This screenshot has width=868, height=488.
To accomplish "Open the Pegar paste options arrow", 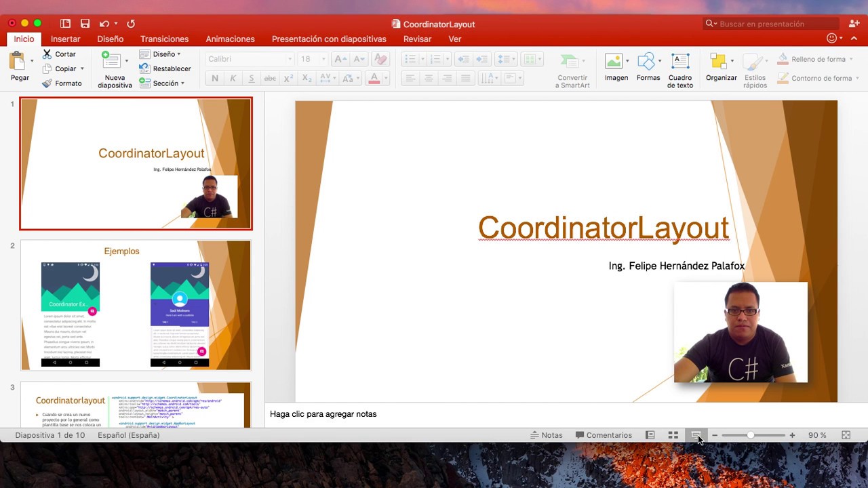I will point(32,61).
